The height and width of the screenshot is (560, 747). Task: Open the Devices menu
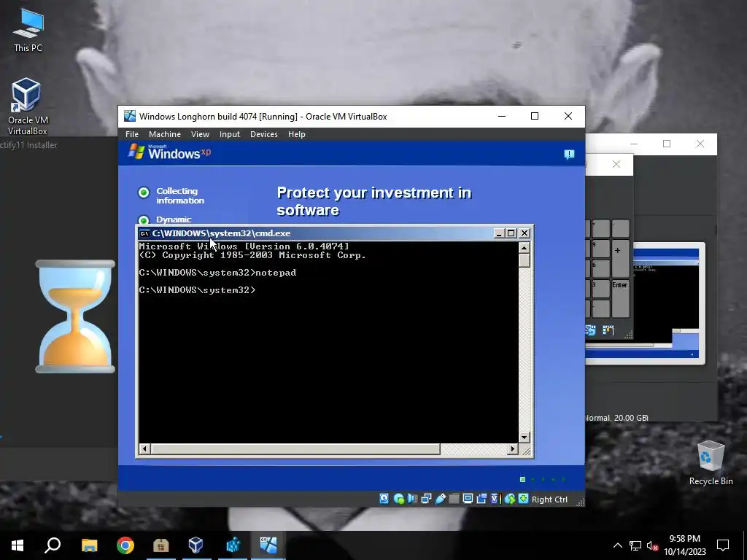(x=264, y=134)
